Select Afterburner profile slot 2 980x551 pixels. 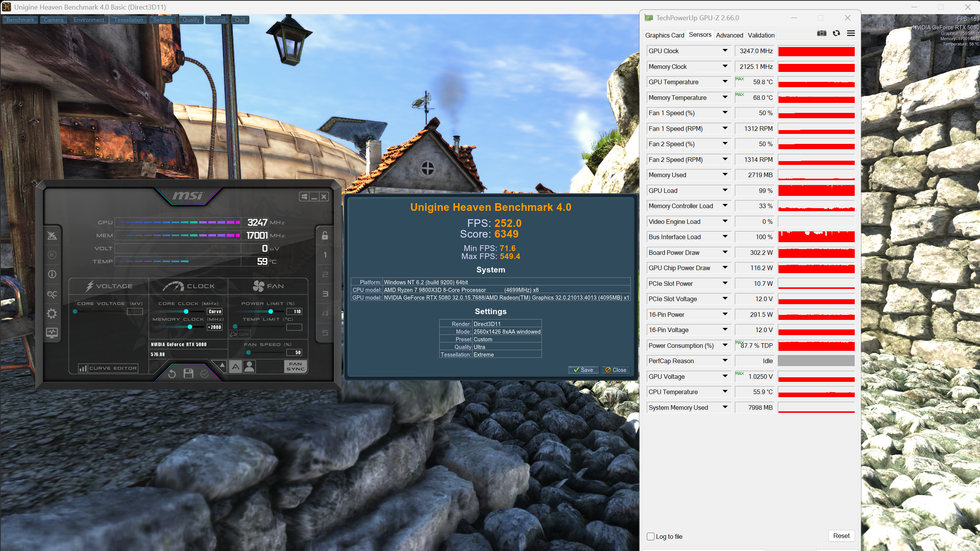click(x=325, y=274)
